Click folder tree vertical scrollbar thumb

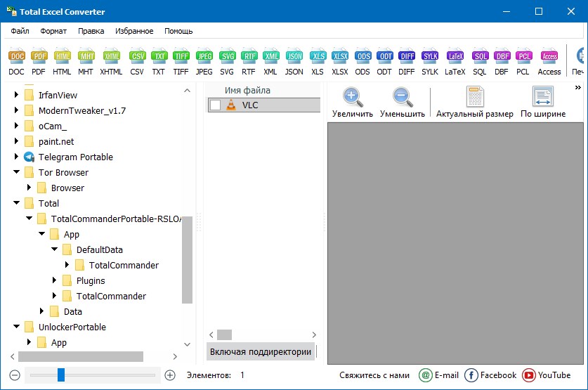coord(187,259)
